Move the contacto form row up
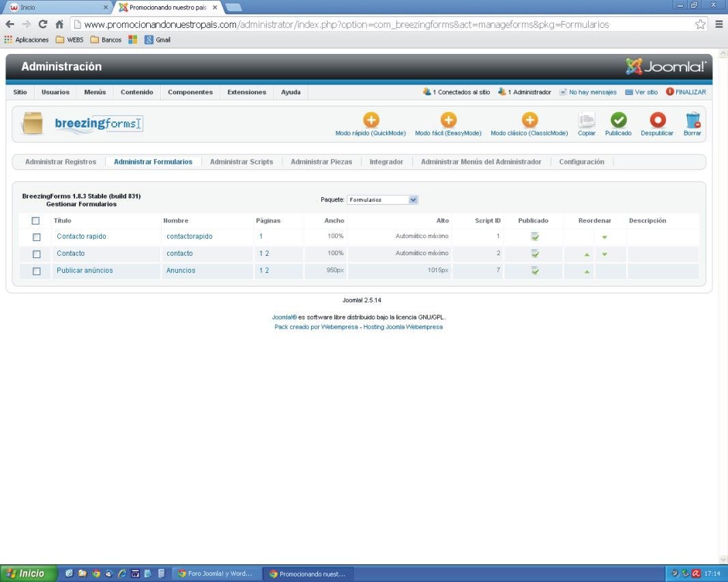 click(x=587, y=254)
